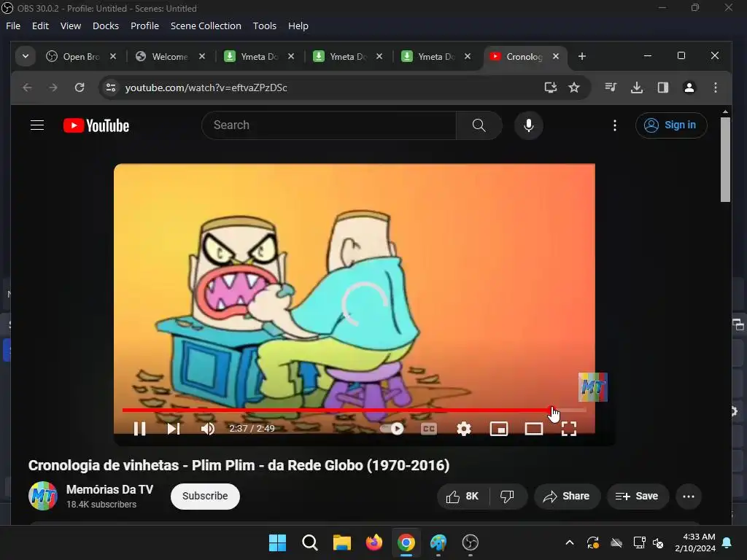Go back in browser history

point(27,87)
